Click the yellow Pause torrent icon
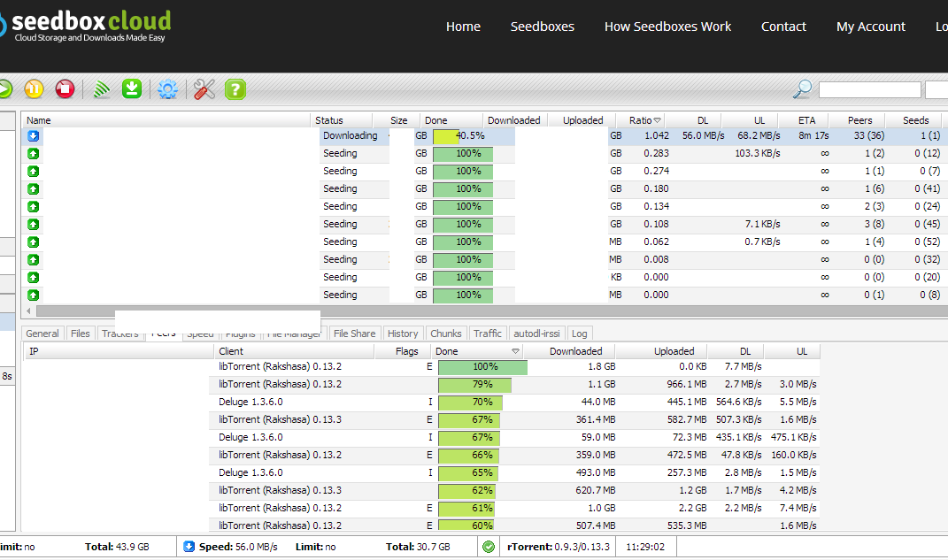 tap(34, 89)
